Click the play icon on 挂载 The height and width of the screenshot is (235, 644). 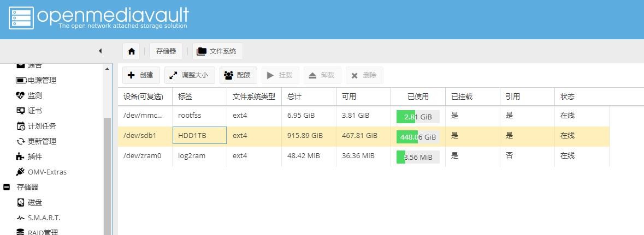[270, 75]
